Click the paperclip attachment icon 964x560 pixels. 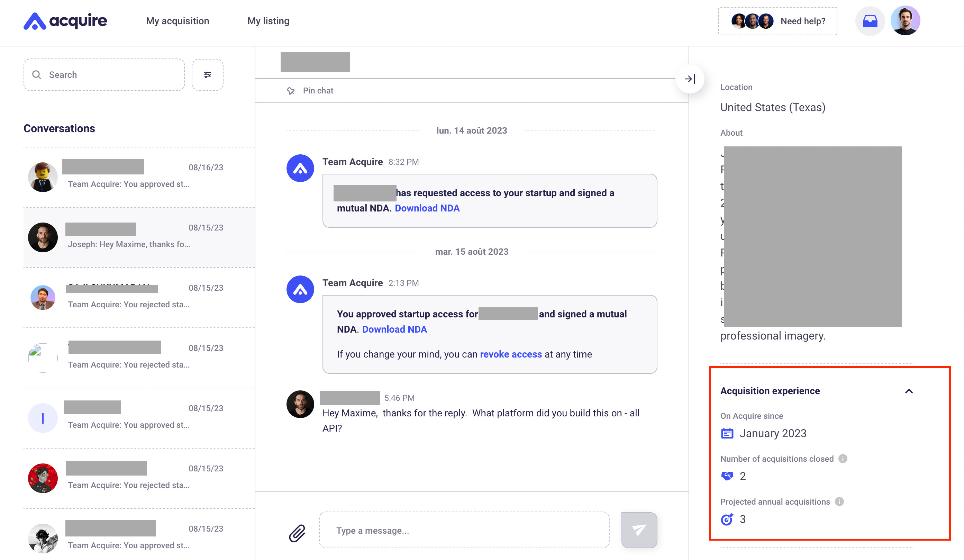(x=297, y=533)
